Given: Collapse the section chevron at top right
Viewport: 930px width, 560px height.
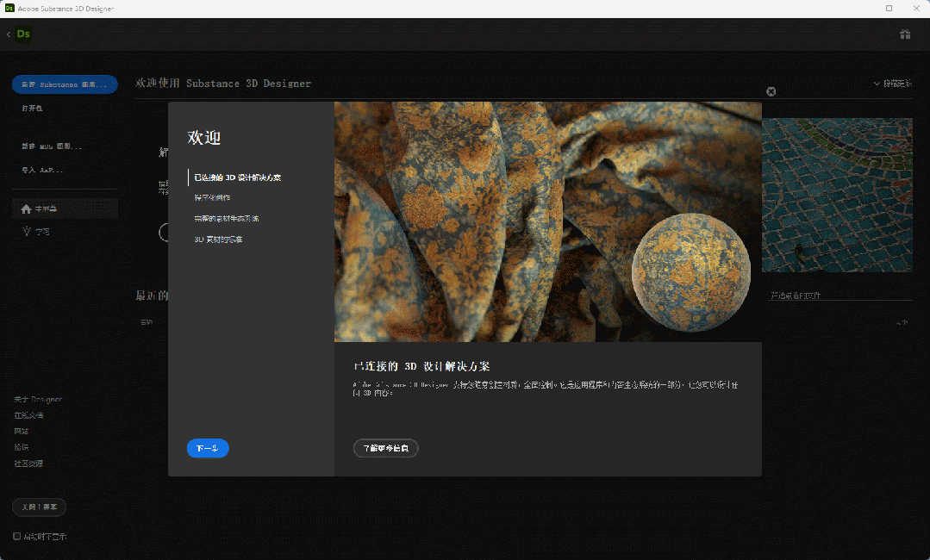Looking at the screenshot, I should [x=877, y=84].
